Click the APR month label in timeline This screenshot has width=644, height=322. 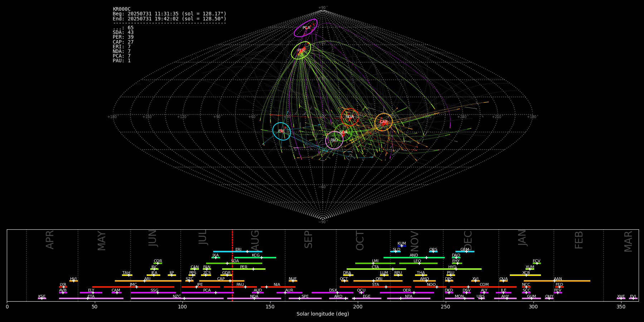click(50, 240)
